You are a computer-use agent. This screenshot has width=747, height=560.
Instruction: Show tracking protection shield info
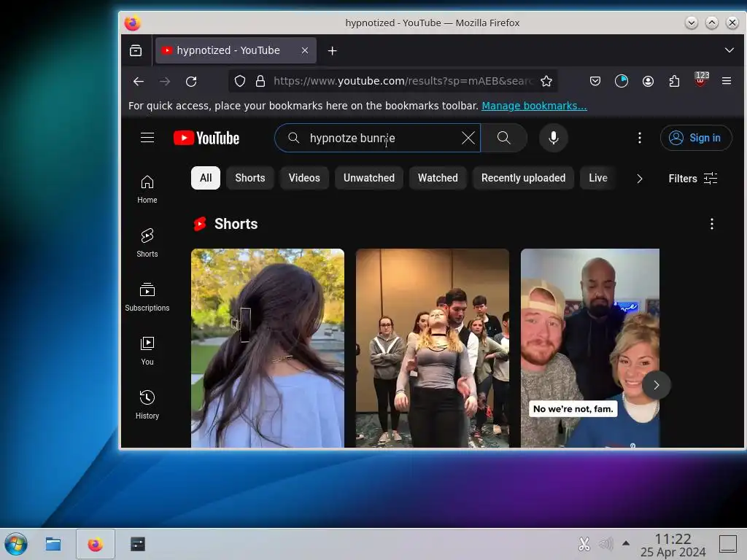coord(240,82)
